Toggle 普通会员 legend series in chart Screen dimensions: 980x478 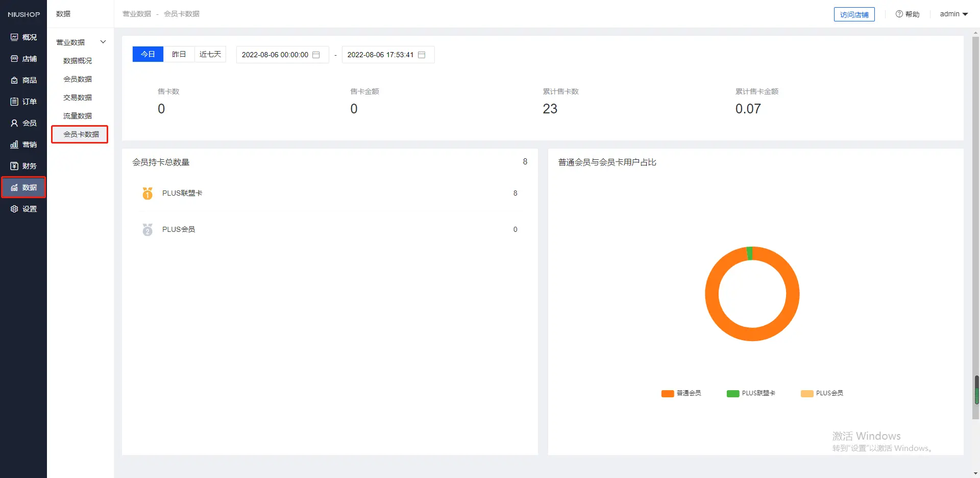681,393
